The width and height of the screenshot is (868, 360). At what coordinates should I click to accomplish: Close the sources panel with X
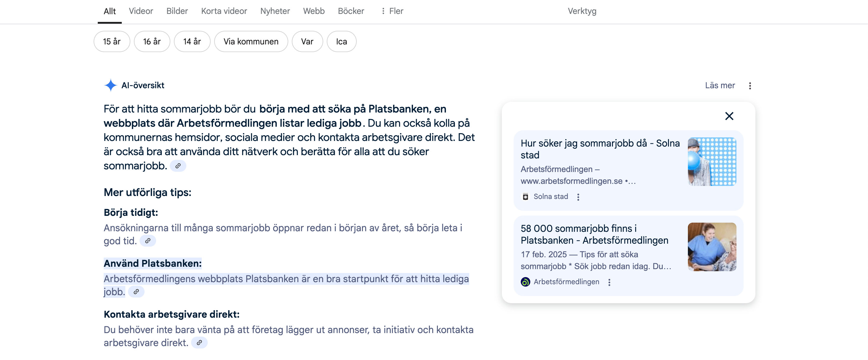(729, 116)
